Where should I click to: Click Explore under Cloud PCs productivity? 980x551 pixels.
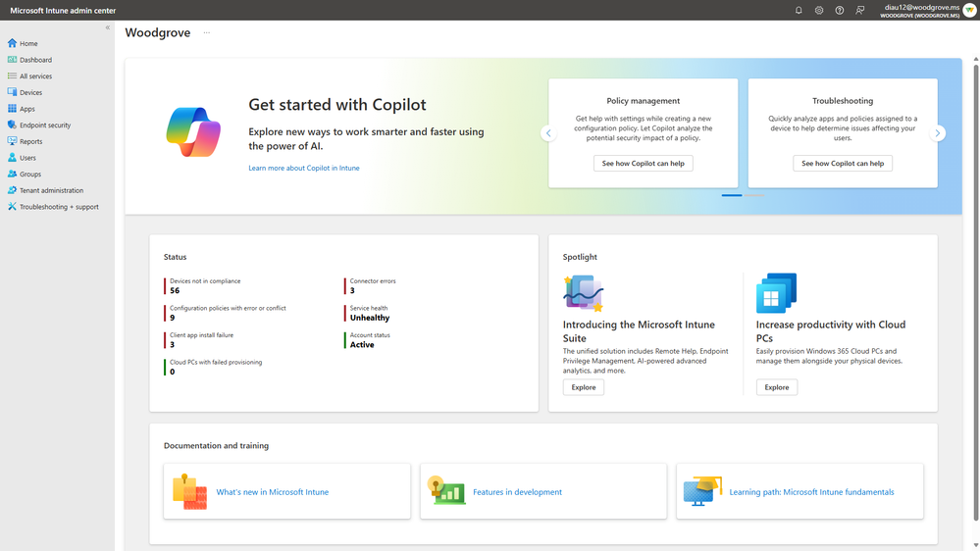pyautogui.click(x=776, y=387)
